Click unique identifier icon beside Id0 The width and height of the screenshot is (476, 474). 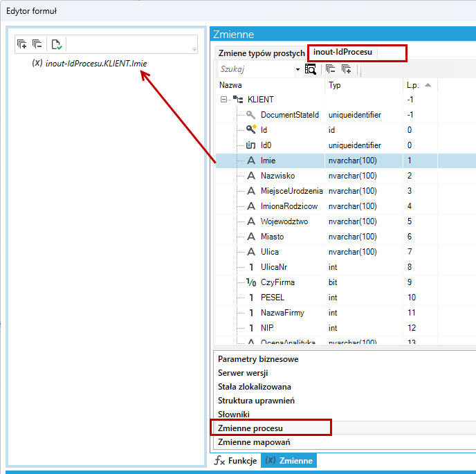(x=250, y=145)
